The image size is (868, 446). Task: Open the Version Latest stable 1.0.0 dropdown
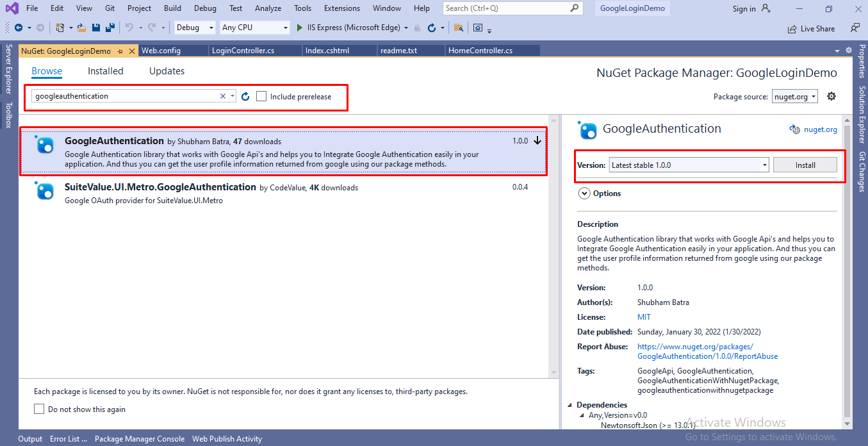point(689,165)
